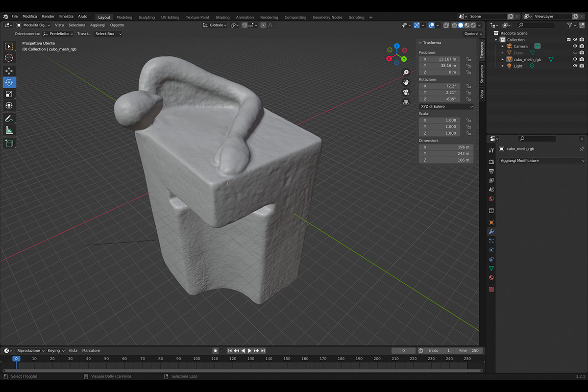Click the Add Cube tool icon
Viewport: 588px width, 392px height.
coord(9,143)
